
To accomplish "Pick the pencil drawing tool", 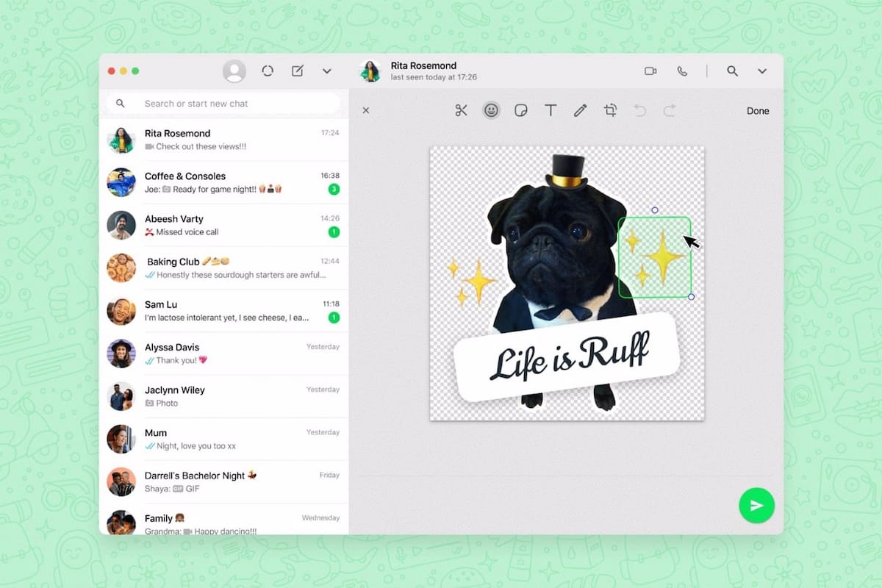I will [580, 110].
